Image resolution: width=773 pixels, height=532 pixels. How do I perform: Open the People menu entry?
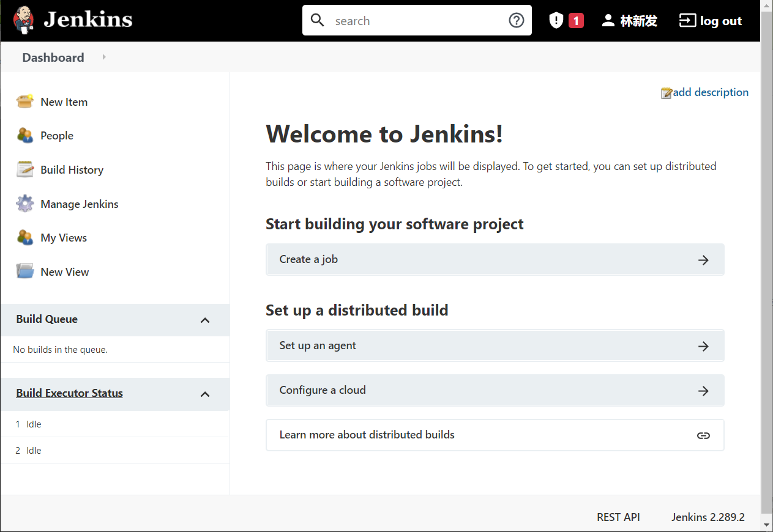pos(57,136)
